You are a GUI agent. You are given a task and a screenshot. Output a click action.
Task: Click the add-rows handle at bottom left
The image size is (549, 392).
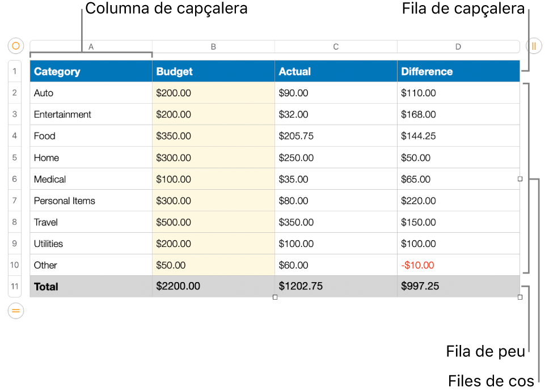point(16,310)
